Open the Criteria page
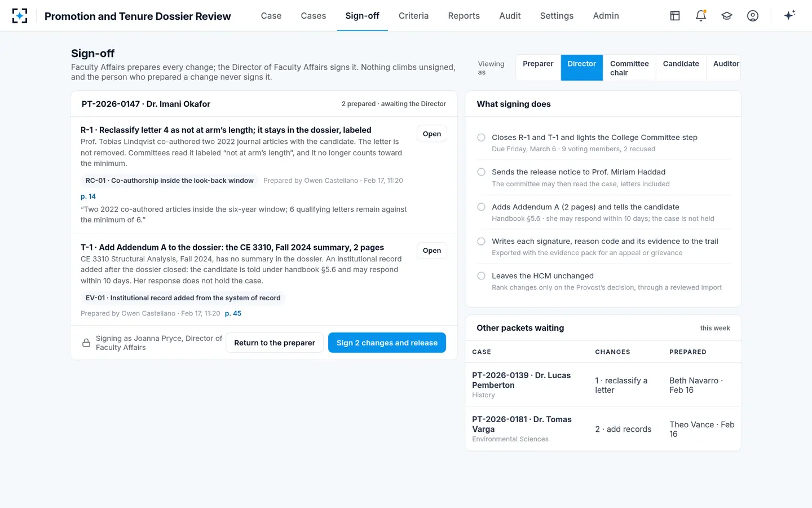This screenshot has width=812, height=508. (x=413, y=16)
